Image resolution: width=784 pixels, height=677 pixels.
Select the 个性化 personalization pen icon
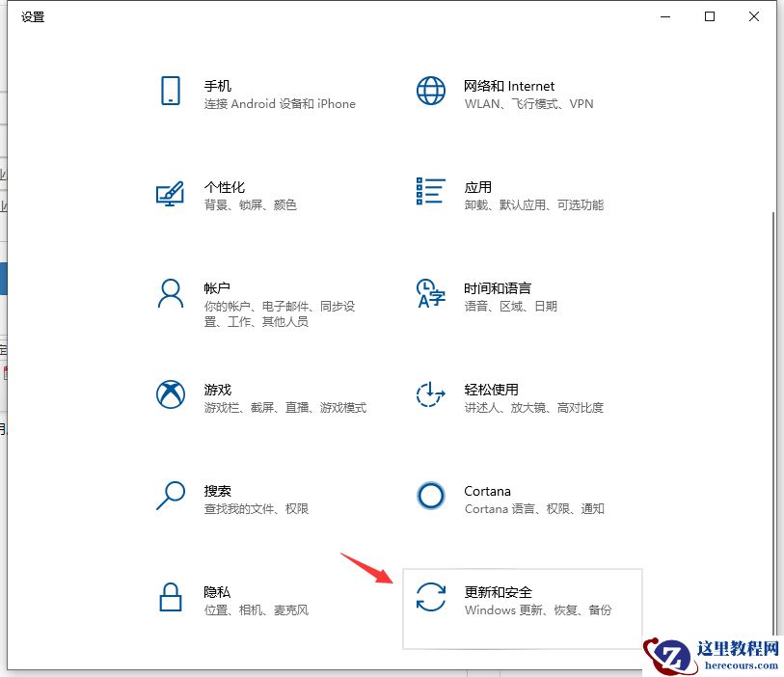(171, 193)
